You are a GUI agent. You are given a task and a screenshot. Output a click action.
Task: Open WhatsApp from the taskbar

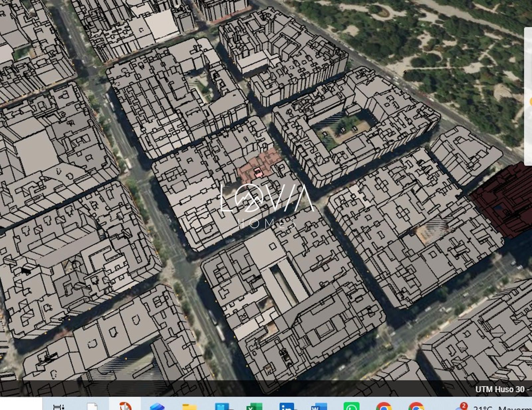351,406
